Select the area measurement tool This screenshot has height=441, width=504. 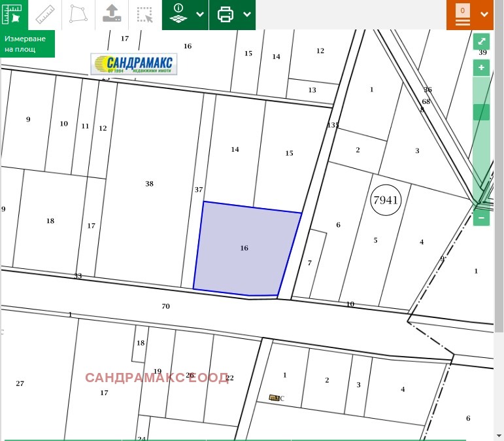[12, 14]
